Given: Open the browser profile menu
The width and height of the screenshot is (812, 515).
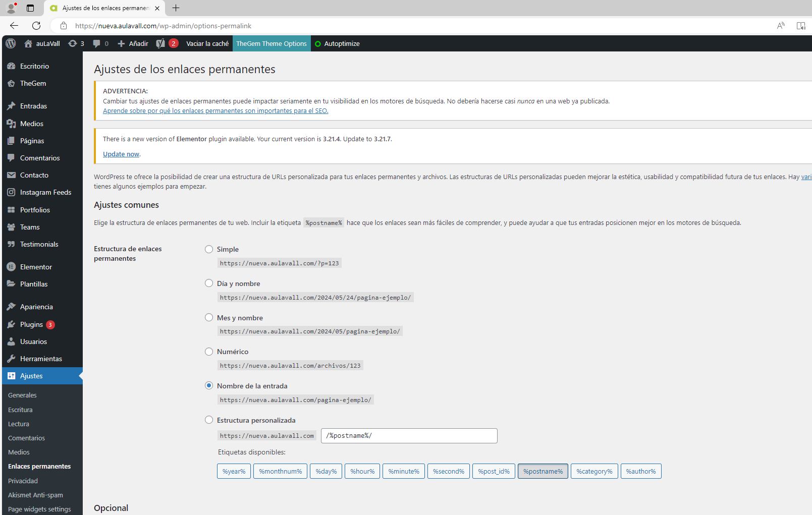Looking at the screenshot, I should [11, 8].
